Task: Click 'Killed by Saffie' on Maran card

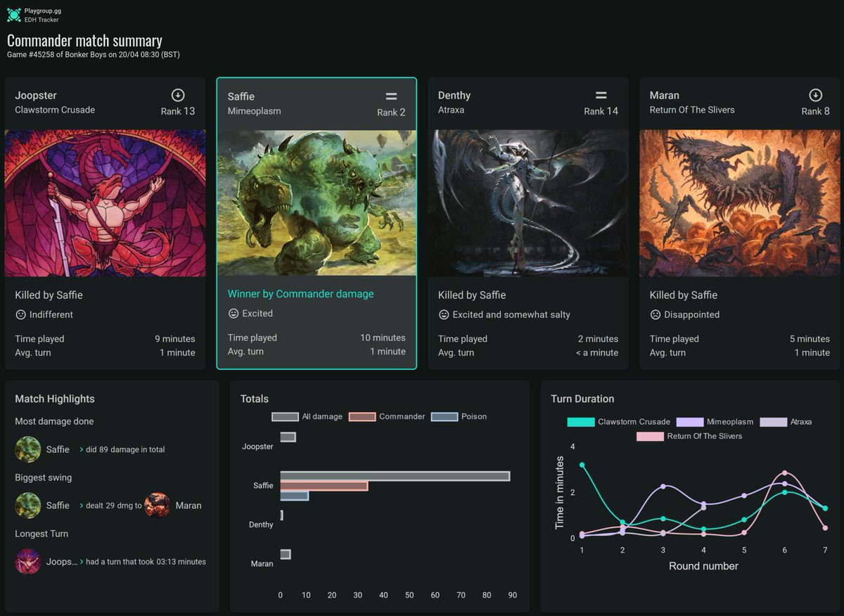Action: coord(684,295)
